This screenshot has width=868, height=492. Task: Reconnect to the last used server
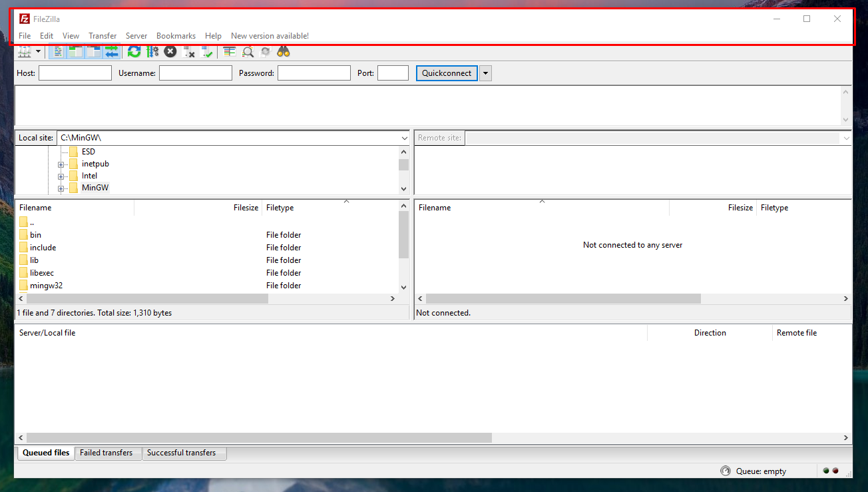(x=207, y=51)
